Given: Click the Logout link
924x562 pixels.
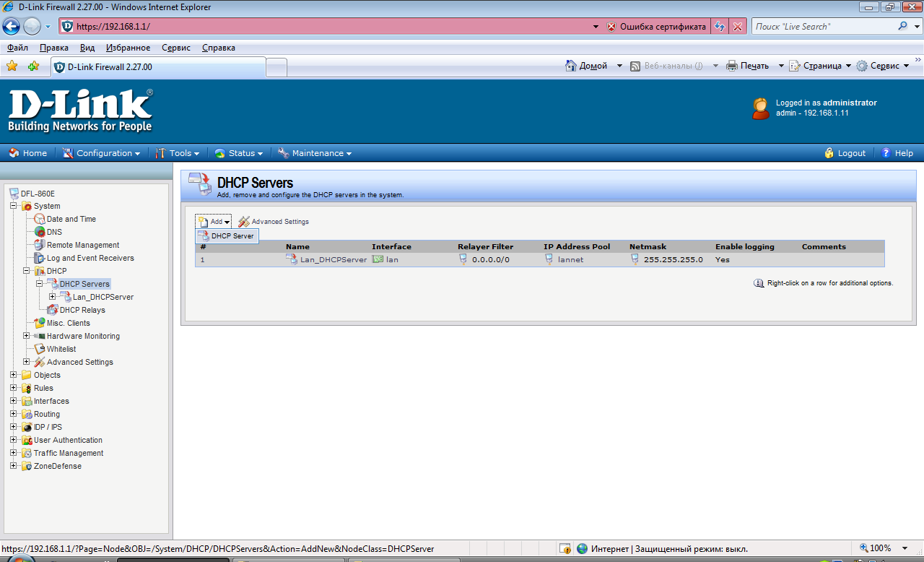Looking at the screenshot, I should point(852,153).
